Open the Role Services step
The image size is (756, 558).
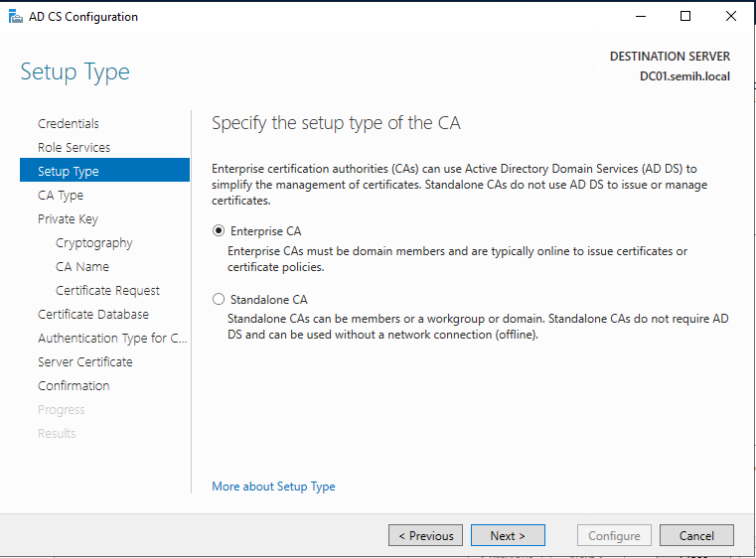pyautogui.click(x=74, y=148)
